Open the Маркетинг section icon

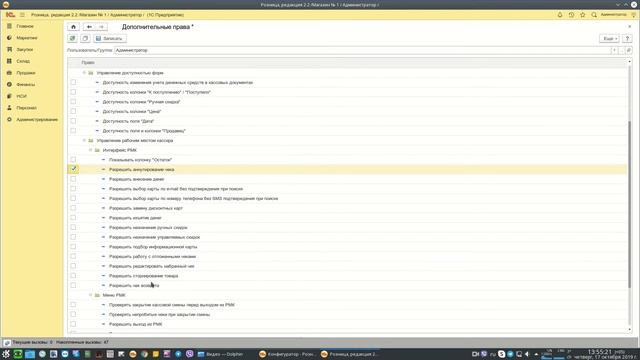click(9, 38)
